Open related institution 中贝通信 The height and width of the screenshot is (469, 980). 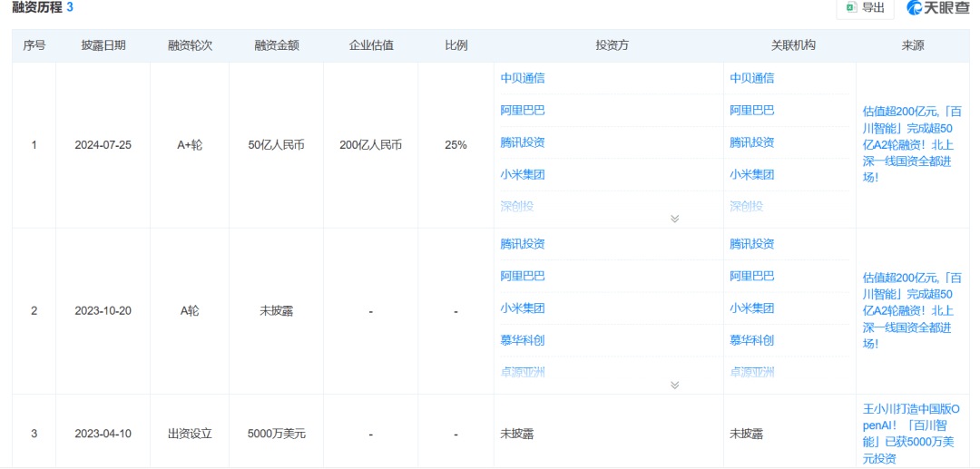[x=752, y=78]
